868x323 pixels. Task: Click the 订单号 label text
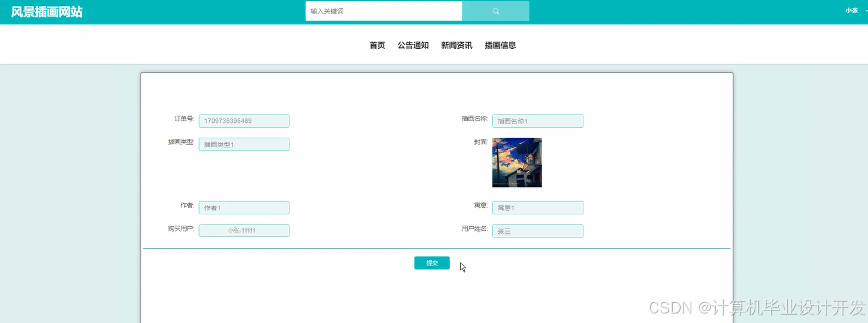pyautogui.click(x=184, y=119)
